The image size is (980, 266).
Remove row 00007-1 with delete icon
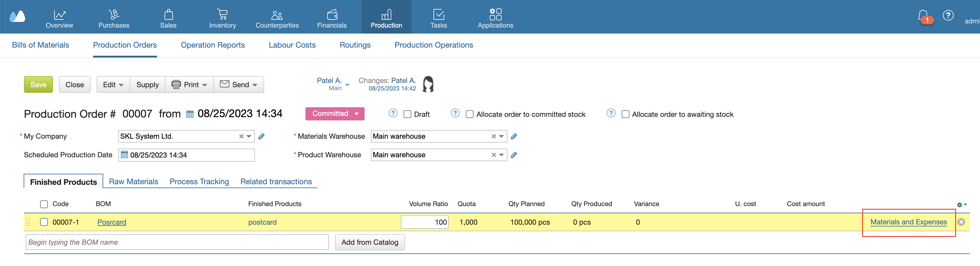pos(961,222)
